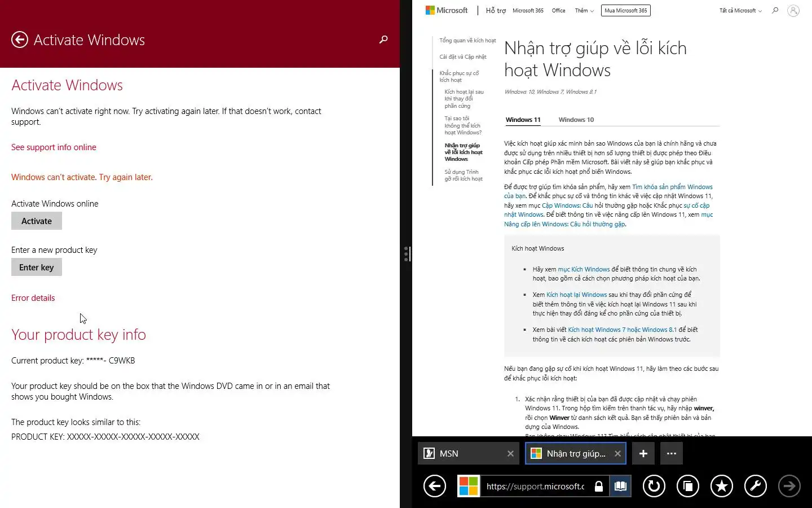The width and height of the screenshot is (812, 508).
Task: Click the padlock security icon
Action: tap(599, 486)
